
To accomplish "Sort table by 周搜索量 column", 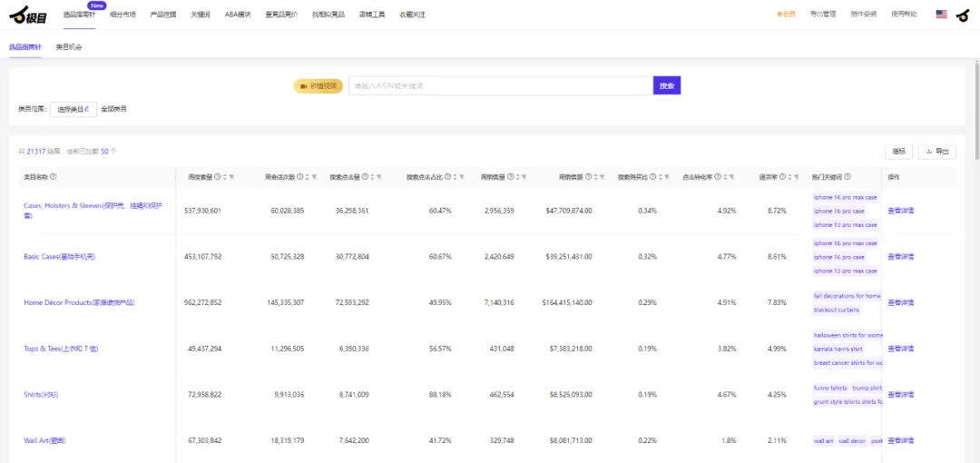I will pos(225,177).
